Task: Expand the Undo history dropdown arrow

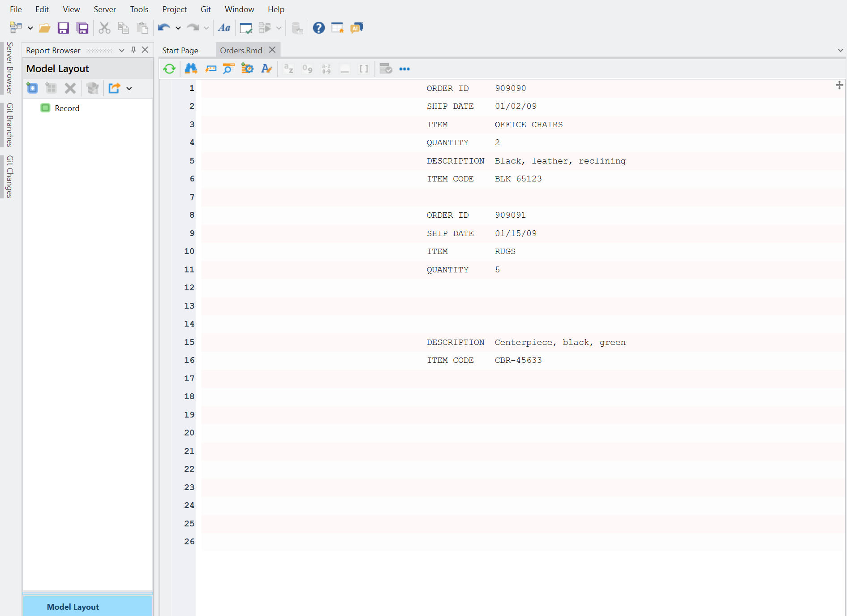Action: [x=178, y=28]
